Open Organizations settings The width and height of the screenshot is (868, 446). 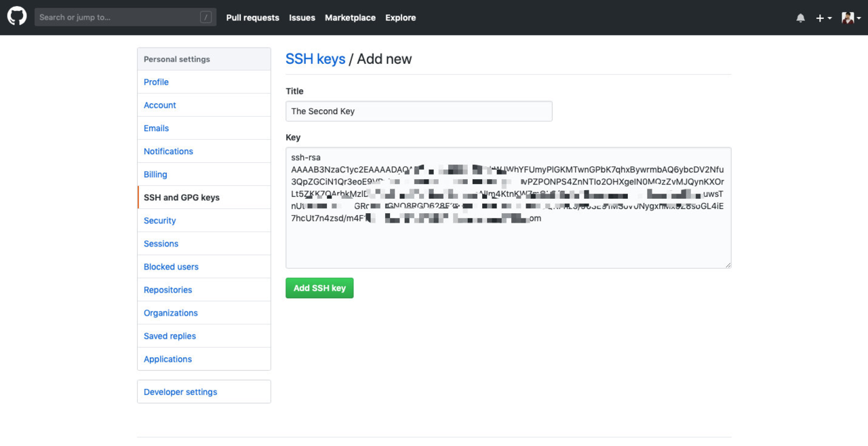coord(204,313)
